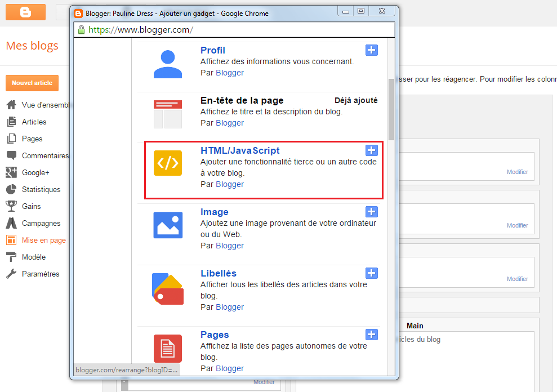Open Statistiques in the left sidebar
Screen dimensions: 557x392
pos(41,189)
